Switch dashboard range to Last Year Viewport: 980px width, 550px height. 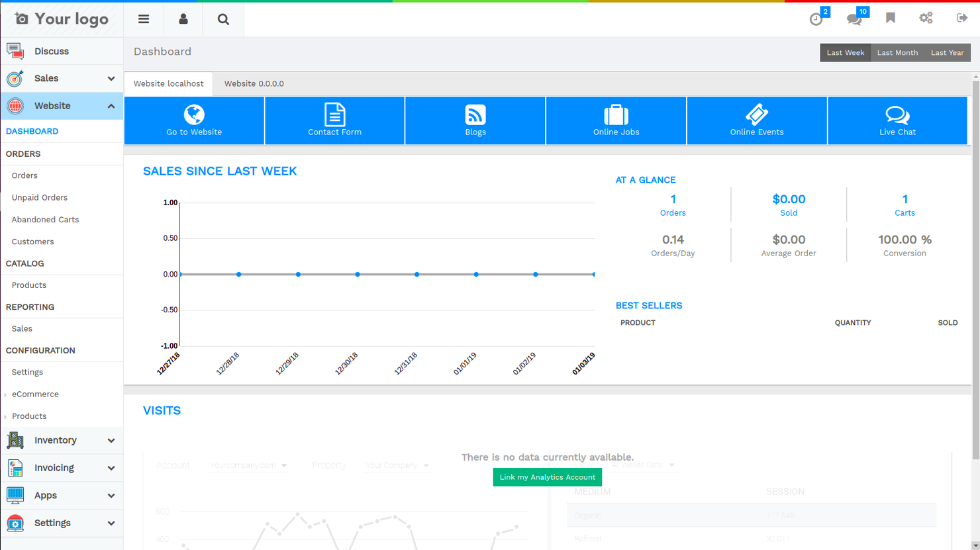tap(947, 52)
